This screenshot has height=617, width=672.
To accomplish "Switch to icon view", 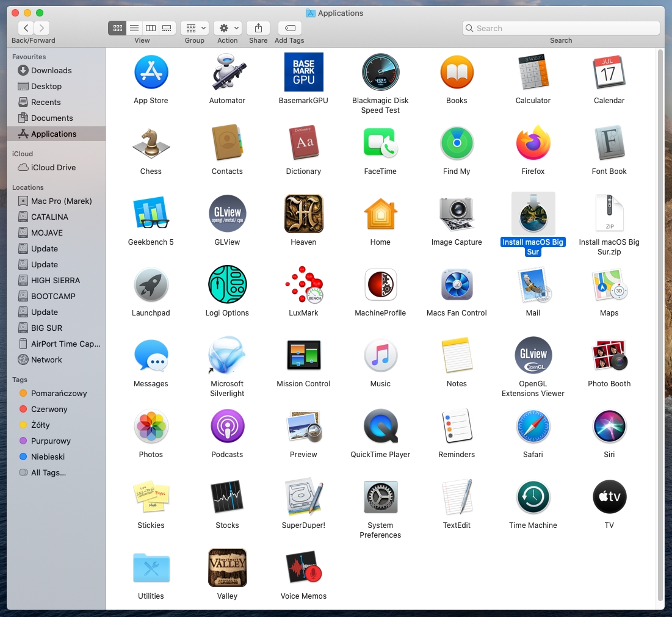I will click(117, 28).
